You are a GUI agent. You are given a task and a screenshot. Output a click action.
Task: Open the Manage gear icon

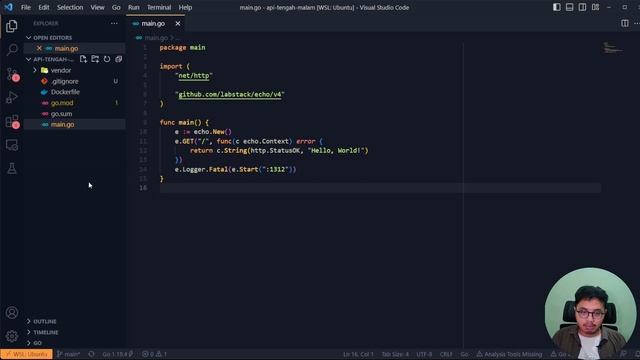click(x=12, y=336)
